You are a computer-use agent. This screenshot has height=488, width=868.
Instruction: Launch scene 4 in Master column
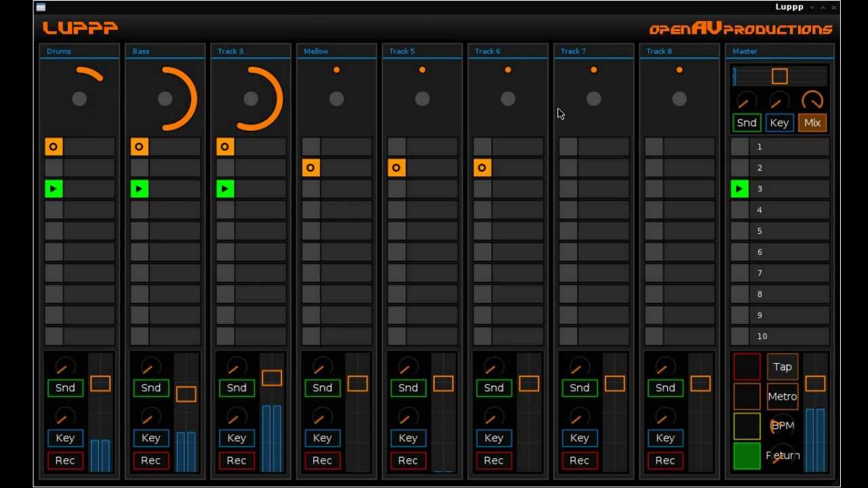pyautogui.click(x=740, y=210)
